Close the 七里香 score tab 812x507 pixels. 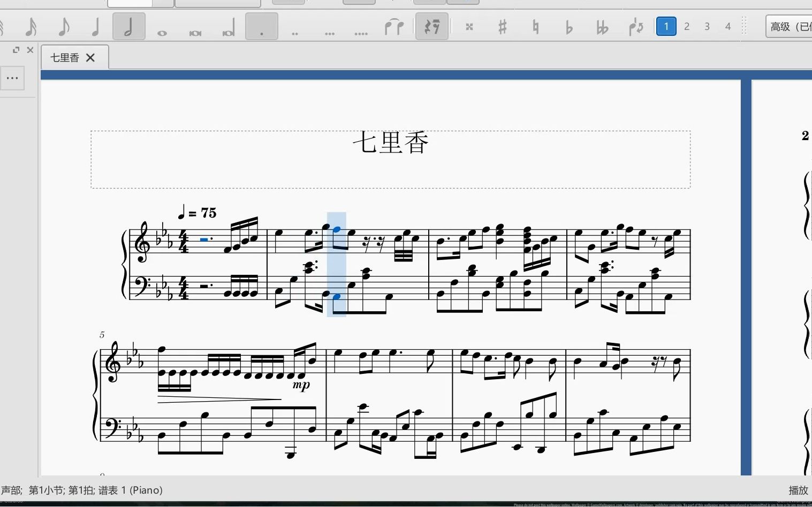pyautogui.click(x=90, y=58)
